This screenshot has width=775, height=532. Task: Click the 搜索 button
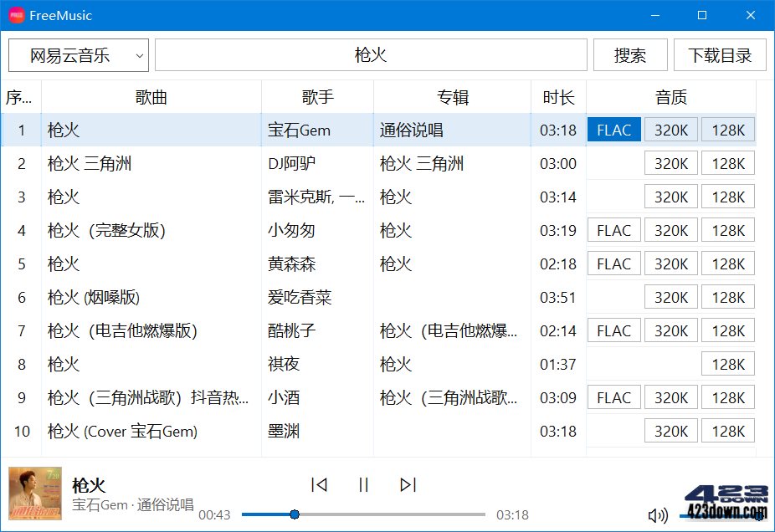pyautogui.click(x=630, y=55)
